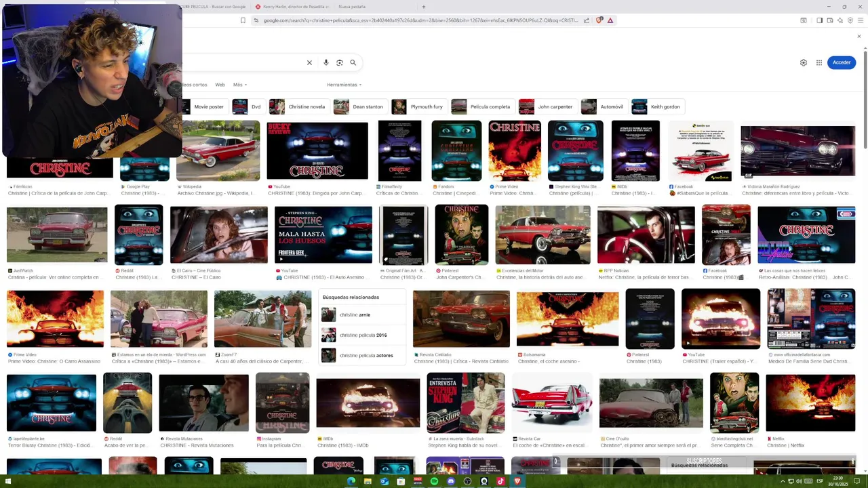Click the Brave Rewards triangle icon
Viewport: 868px width, 488px height.
(610, 20)
